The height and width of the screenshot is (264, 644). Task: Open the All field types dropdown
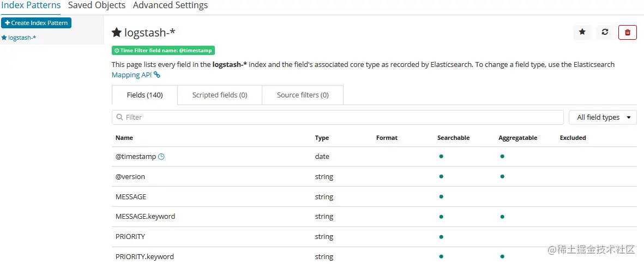pos(603,118)
